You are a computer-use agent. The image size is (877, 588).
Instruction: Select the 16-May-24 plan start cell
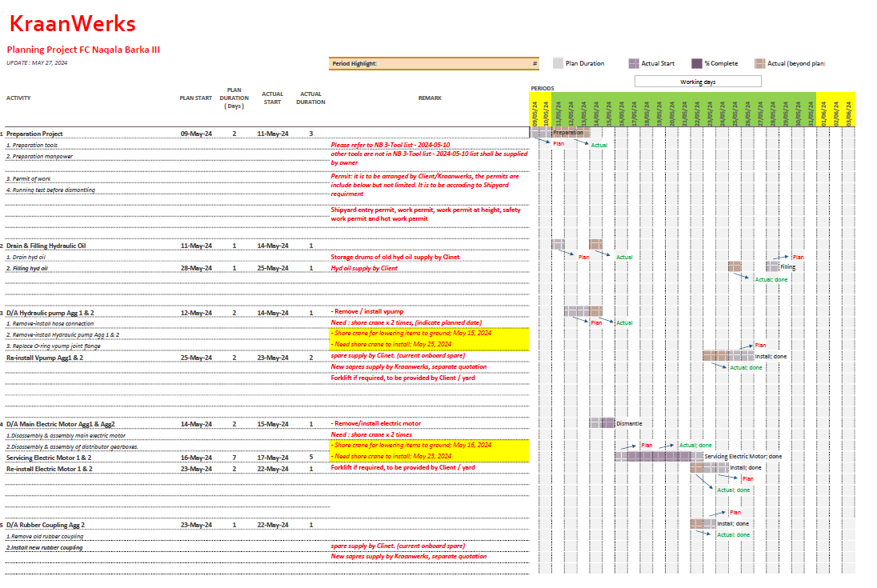(x=196, y=458)
